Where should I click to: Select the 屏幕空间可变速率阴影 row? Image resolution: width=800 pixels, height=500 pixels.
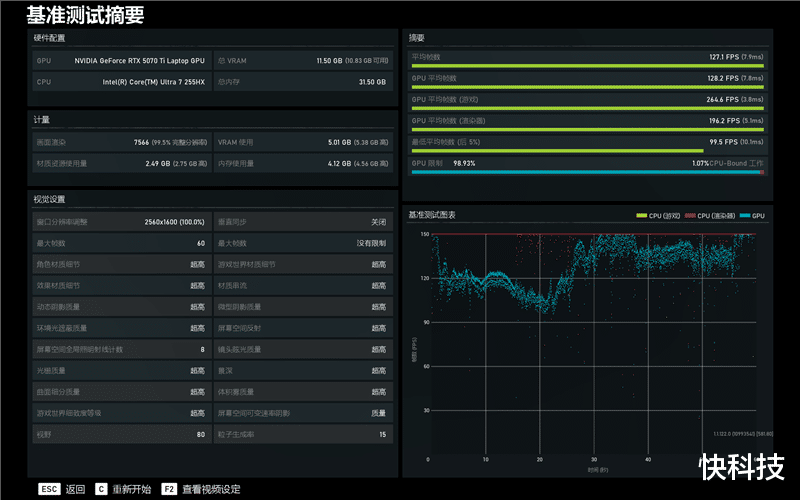click(x=303, y=413)
